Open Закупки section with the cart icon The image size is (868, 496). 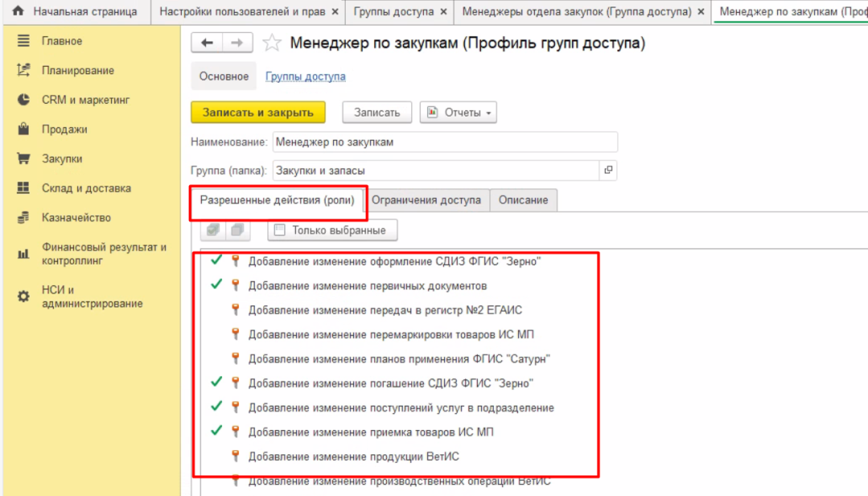(24, 159)
